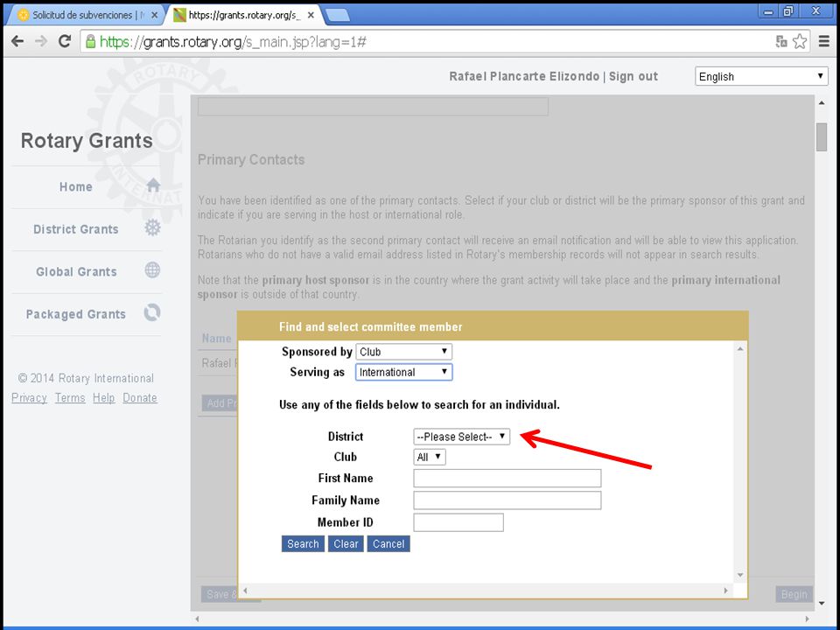Click the Clear button
The height and width of the screenshot is (630, 840).
(346, 543)
